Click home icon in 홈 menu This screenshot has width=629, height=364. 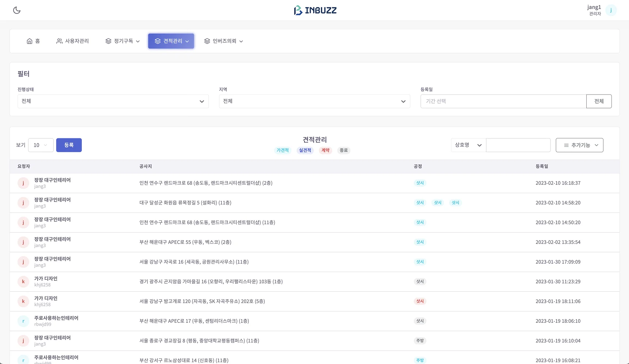point(30,41)
